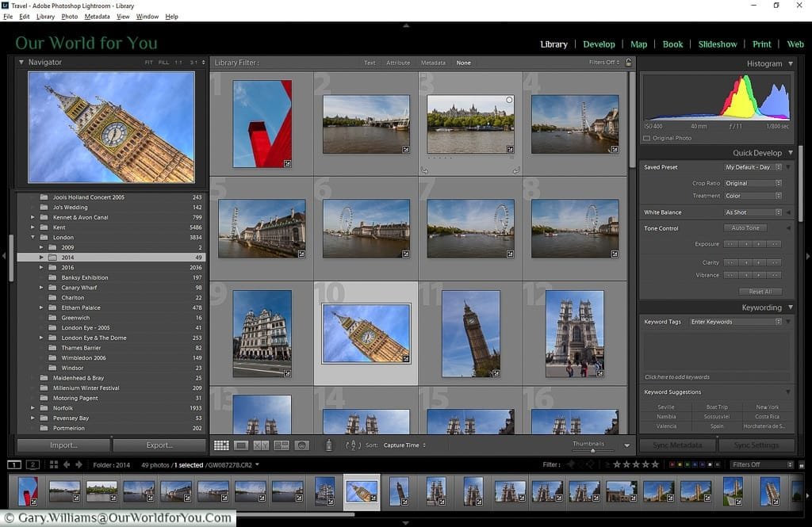Image resolution: width=812 pixels, height=527 pixels.
Task: Click filmstrip grid shortcut icon
Action: pos(53,465)
